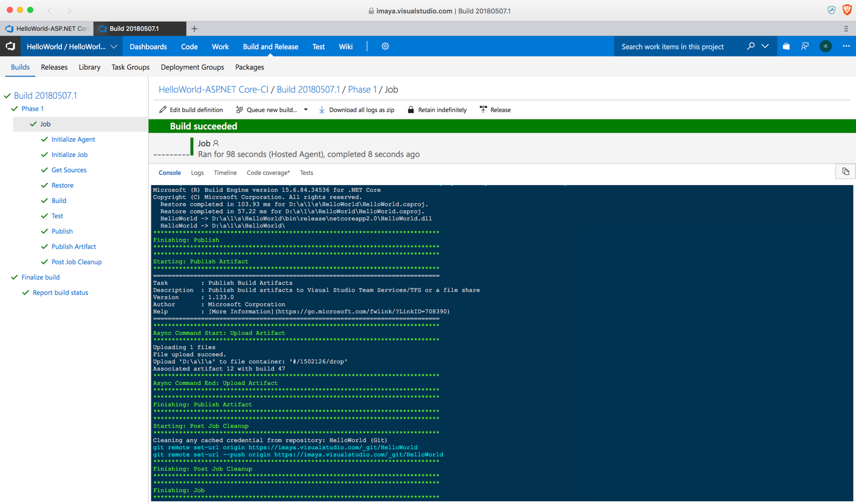Select the Tests tab
The height and width of the screenshot is (504, 856).
pyautogui.click(x=306, y=173)
